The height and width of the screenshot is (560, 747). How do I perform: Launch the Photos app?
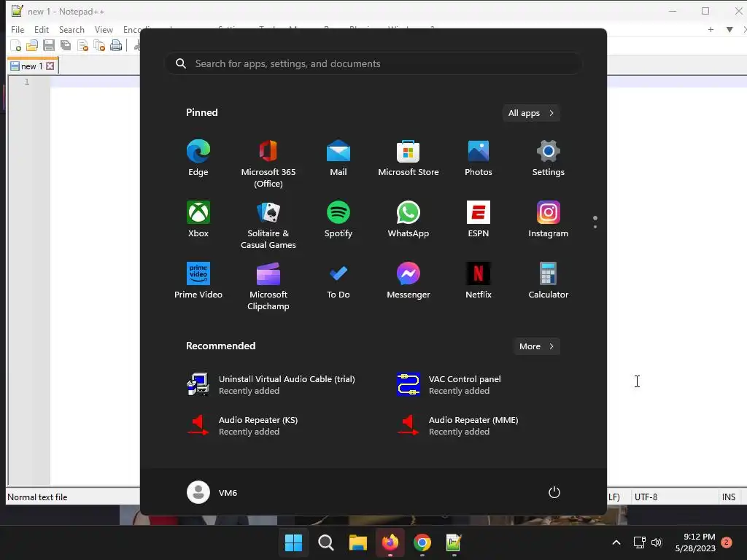[479, 158]
